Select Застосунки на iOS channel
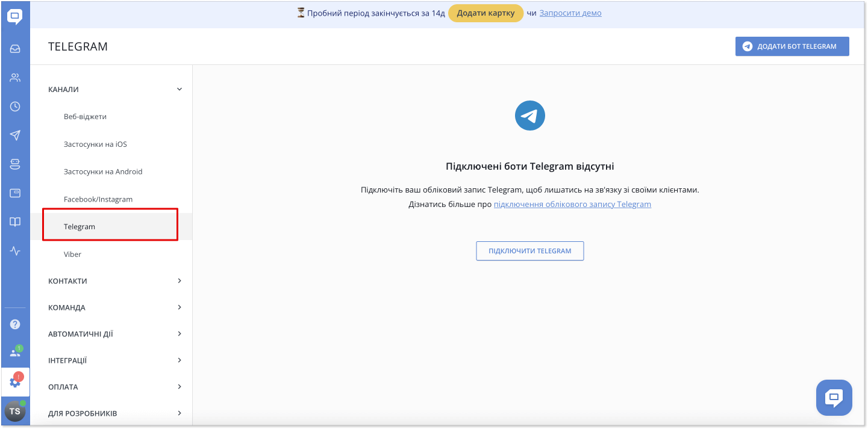This screenshot has height=429, width=868. [95, 144]
